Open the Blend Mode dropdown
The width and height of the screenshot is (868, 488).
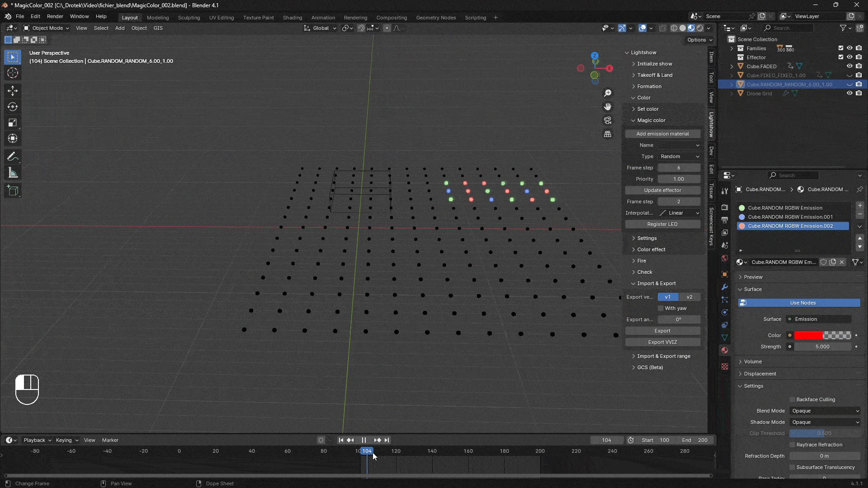pos(825,411)
